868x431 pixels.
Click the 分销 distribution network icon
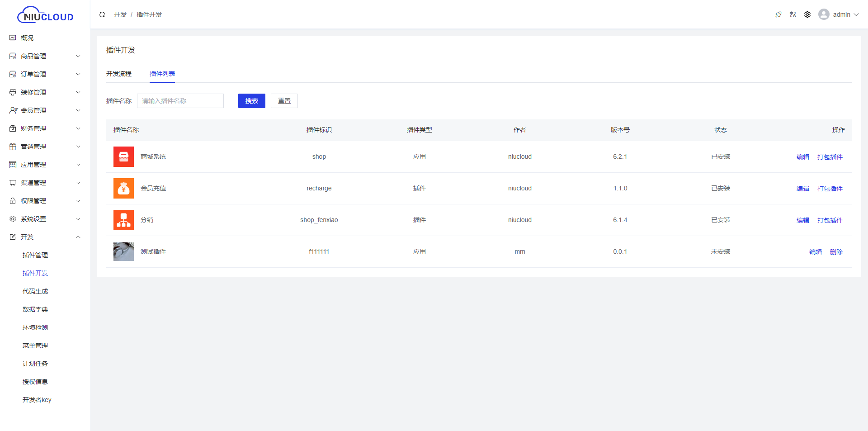pos(123,220)
